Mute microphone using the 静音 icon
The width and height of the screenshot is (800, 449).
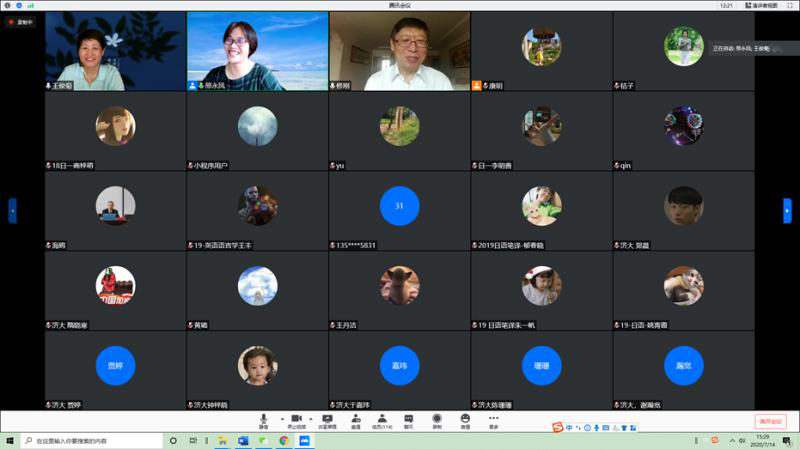(263, 419)
